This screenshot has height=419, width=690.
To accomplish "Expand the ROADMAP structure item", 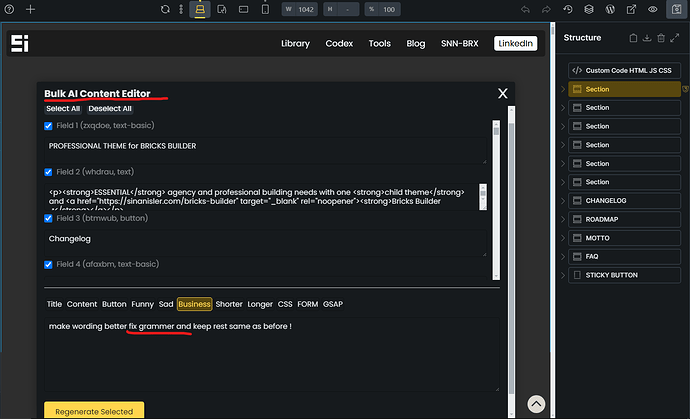I will click(x=562, y=219).
